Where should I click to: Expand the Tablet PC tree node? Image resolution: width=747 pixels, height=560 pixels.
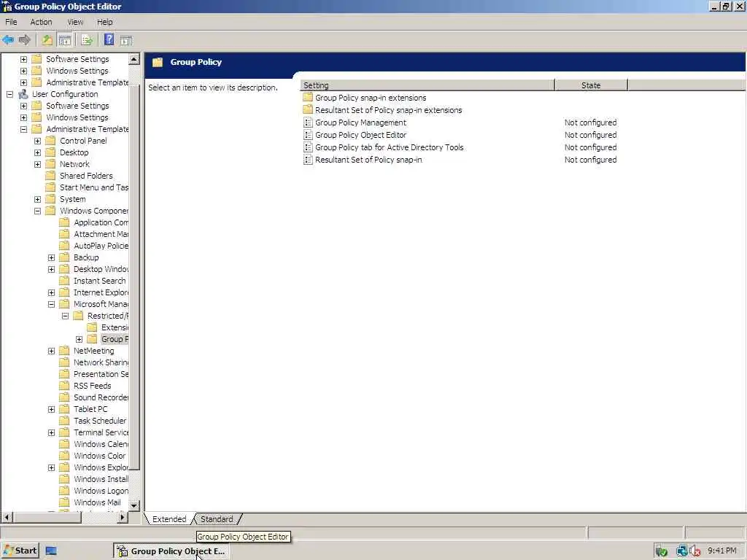click(x=52, y=410)
